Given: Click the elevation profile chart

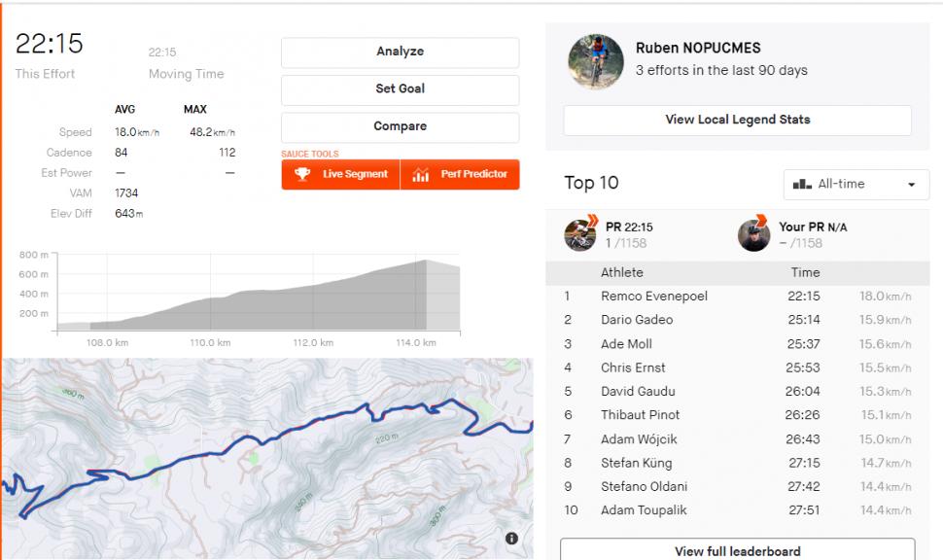Looking at the screenshot, I should [x=259, y=293].
